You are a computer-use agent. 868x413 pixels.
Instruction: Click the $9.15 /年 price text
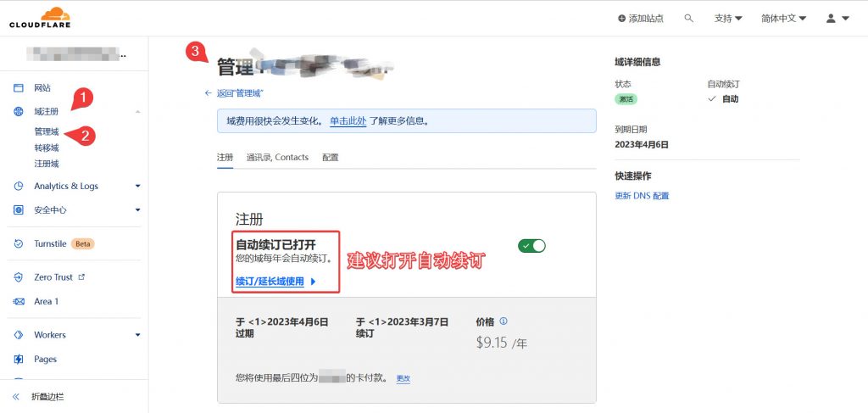(502, 343)
